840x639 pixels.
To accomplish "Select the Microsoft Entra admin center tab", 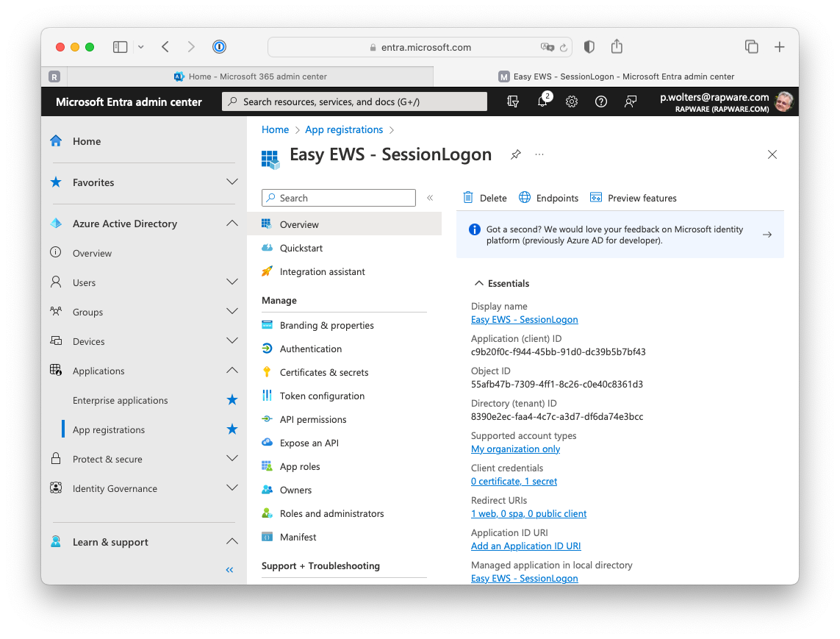I will click(616, 76).
